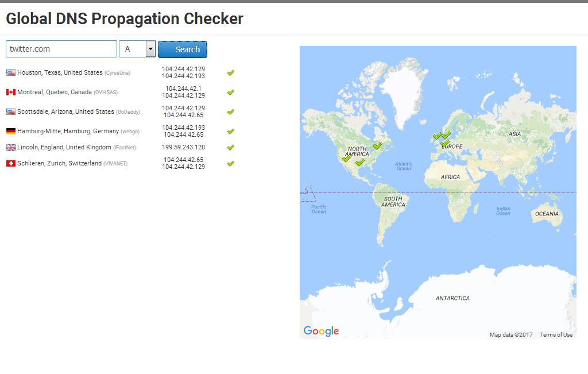
Task: Click the "ASIA" label on the map
Action: [515, 134]
